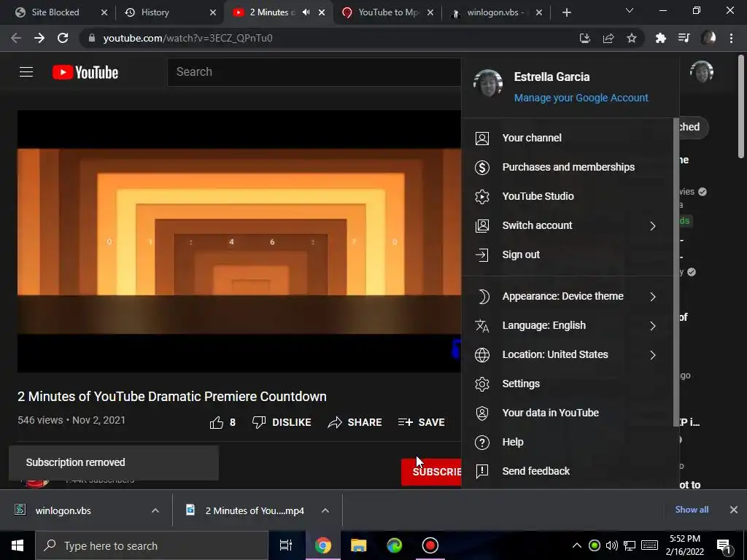Screen dimensions: 747x560
Task: Open the tab search dropdown arrow
Action: pyautogui.click(x=630, y=10)
